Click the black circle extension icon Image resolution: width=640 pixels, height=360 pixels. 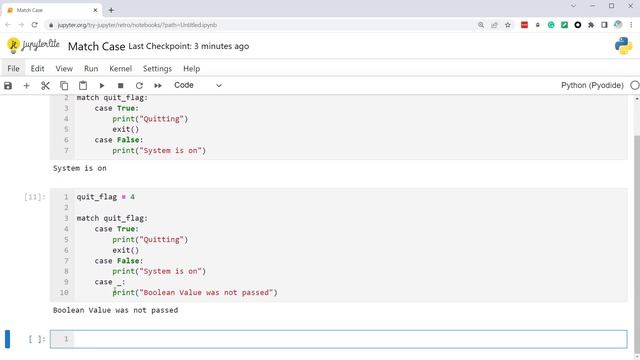click(578, 25)
